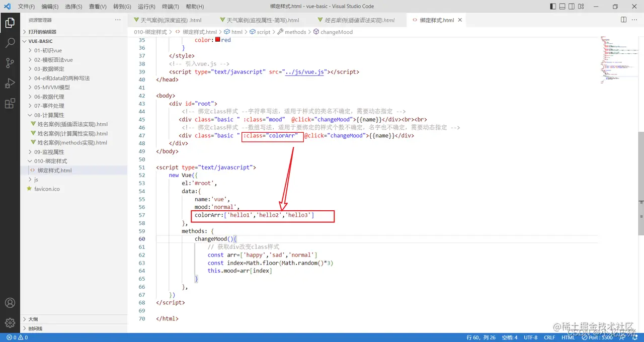Open the 终端(T) menu
Screen dimensions: 644x342
tap(170, 7)
